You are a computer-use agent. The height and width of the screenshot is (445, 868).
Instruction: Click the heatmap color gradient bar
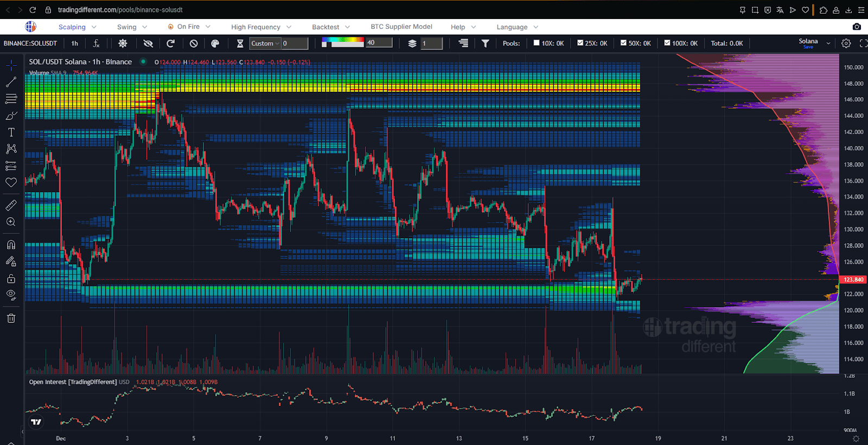tap(342, 40)
